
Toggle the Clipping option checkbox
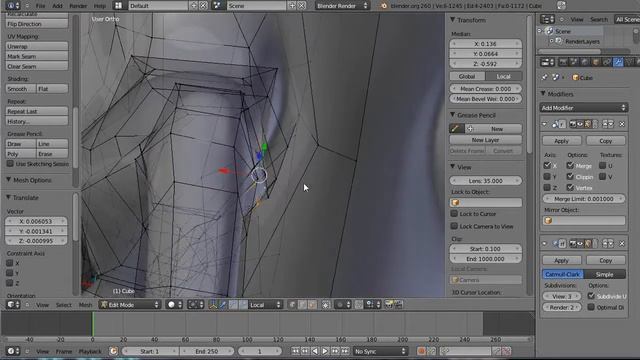pyautogui.click(x=570, y=177)
